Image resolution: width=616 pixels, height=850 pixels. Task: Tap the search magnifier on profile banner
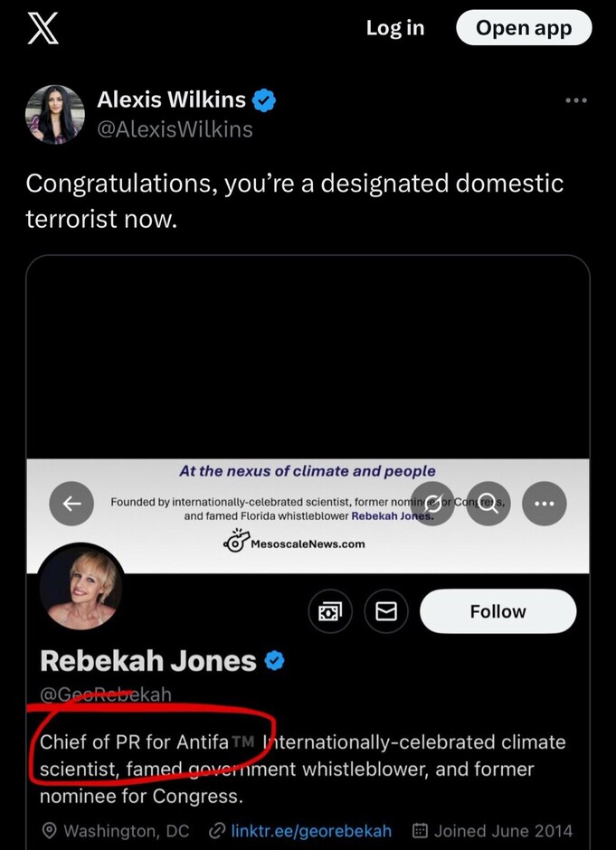coord(488,504)
